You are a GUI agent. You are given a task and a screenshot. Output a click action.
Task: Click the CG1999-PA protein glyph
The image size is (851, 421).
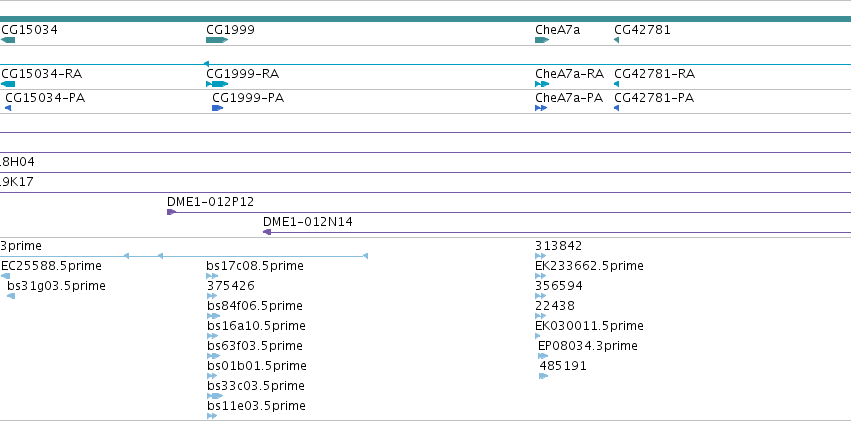pyautogui.click(x=218, y=108)
